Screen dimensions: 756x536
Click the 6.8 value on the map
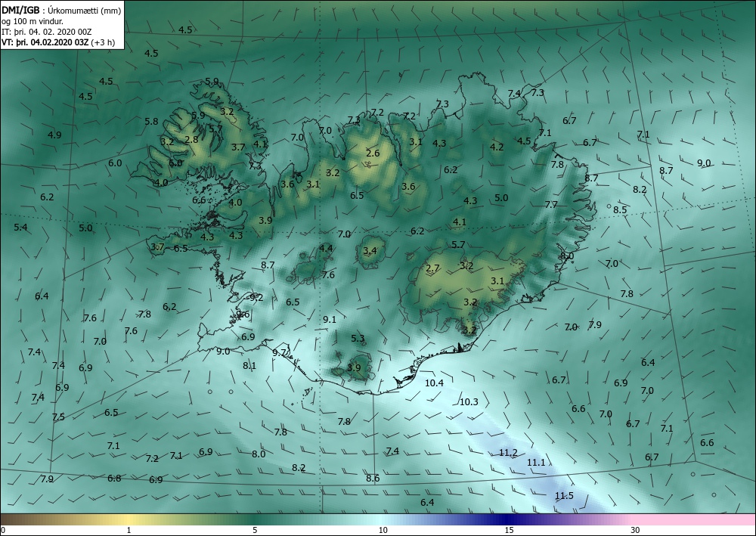pos(114,478)
